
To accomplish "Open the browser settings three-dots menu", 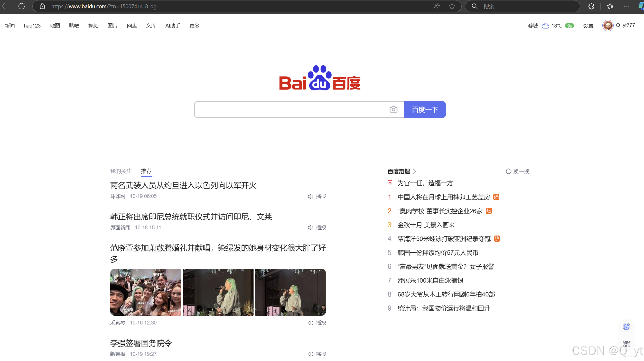I will 627,6.
